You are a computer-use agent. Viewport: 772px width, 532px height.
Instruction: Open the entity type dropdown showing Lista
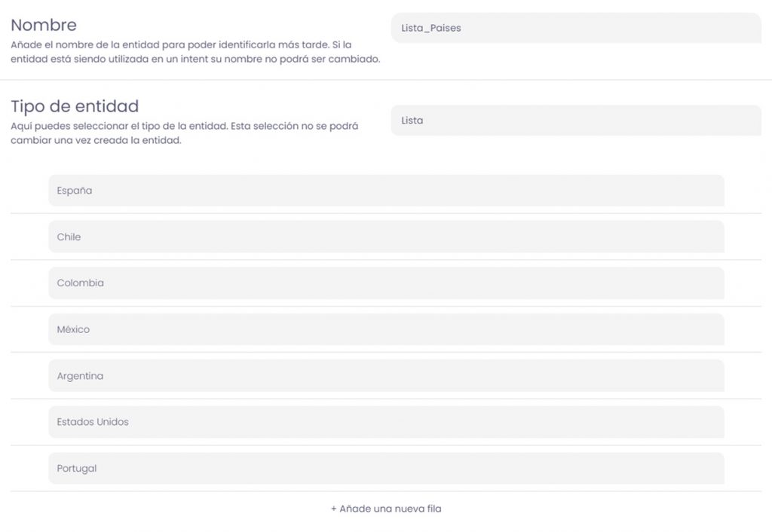pos(575,121)
